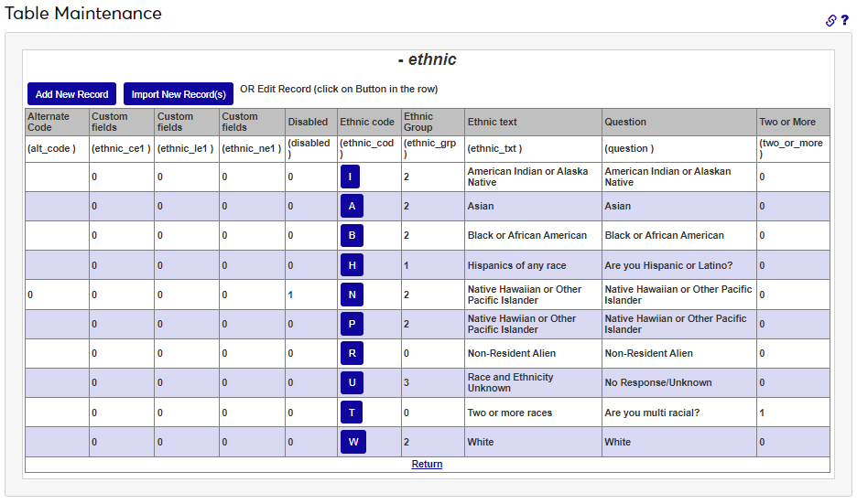Viewport: 857px width, 504px height.
Task: Edit the American Indian record 'I' button
Action: click(352, 177)
